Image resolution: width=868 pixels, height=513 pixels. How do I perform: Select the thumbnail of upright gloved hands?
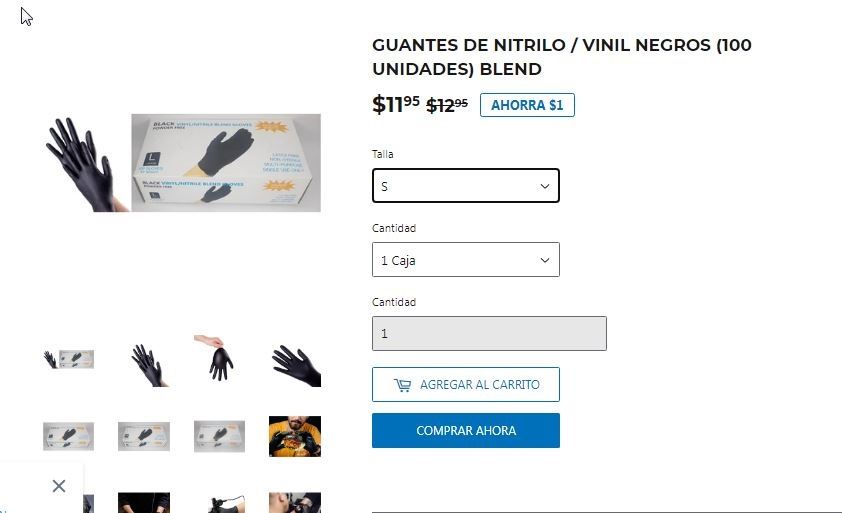(147, 365)
